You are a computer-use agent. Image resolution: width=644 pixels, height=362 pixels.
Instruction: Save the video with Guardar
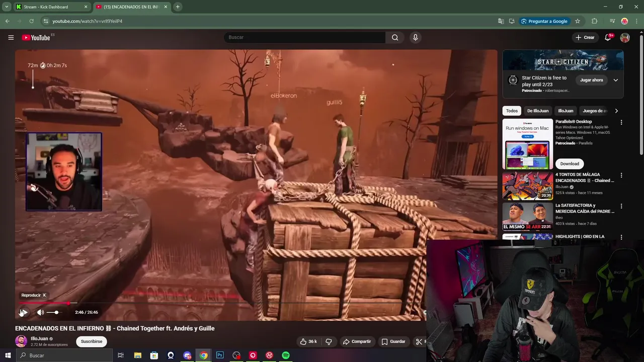tap(393, 341)
